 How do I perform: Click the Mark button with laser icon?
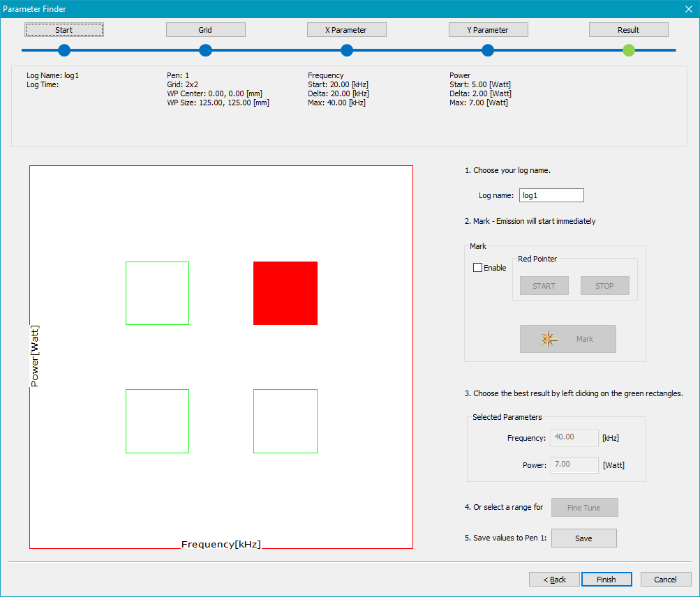pyautogui.click(x=567, y=339)
